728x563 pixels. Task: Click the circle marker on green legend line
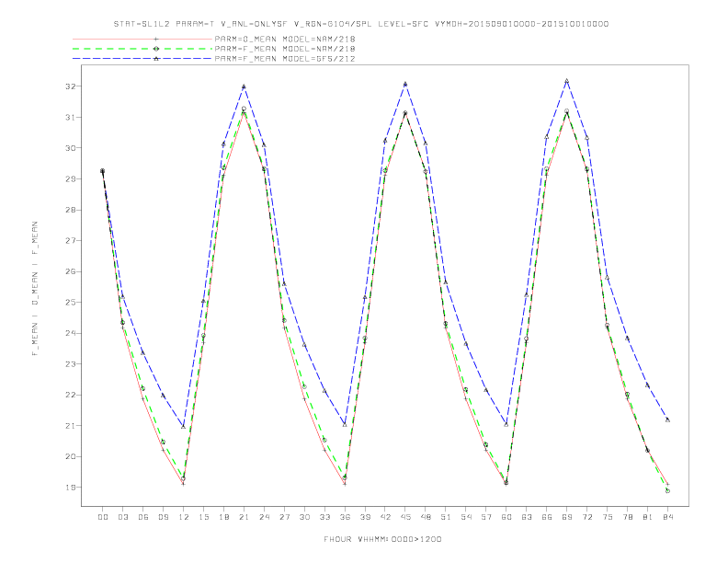pos(156,49)
